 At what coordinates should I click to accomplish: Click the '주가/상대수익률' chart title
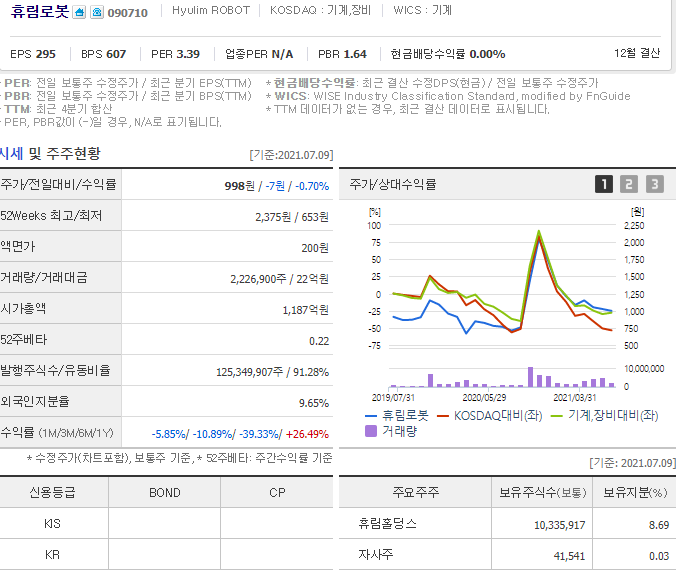click(x=392, y=184)
